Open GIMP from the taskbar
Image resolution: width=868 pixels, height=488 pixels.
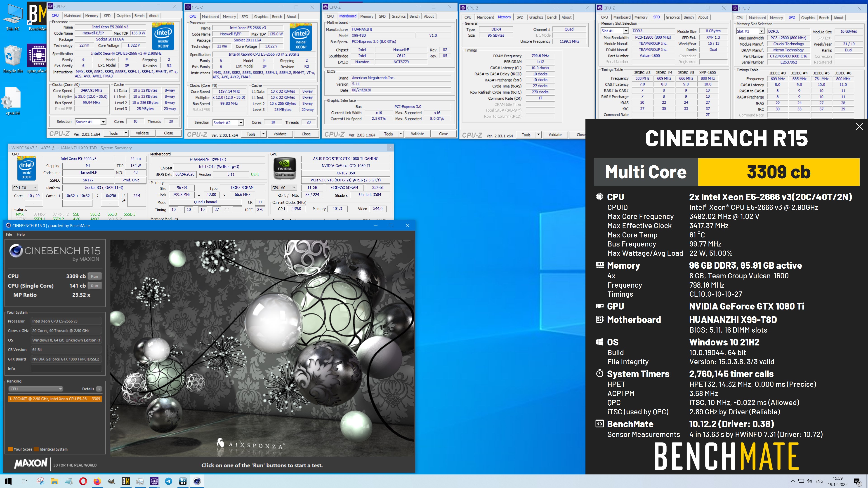(x=111, y=481)
